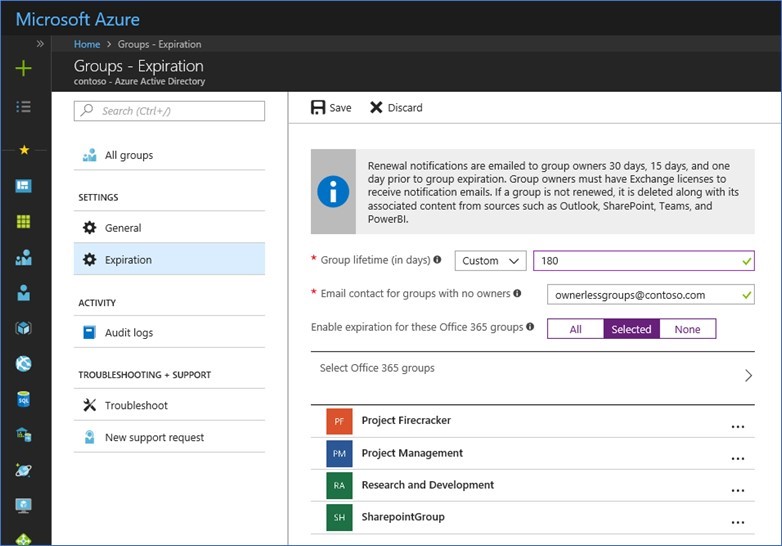Screen dimensions: 782x546
Task: Open more options for Project Management
Action: click(x=738, y=458)
